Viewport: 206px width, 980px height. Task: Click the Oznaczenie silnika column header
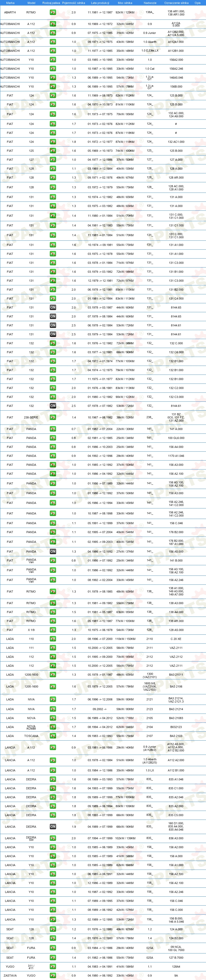pos(176,3)
